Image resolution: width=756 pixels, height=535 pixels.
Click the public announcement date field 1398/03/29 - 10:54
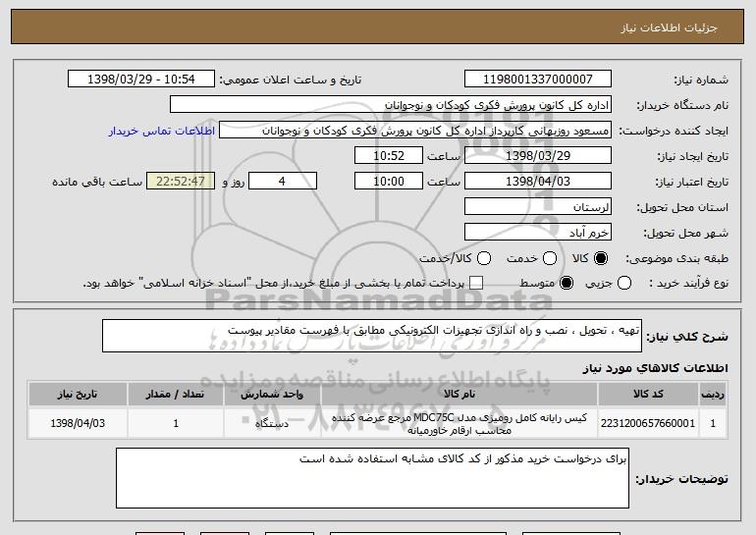(x=141, y=80)
